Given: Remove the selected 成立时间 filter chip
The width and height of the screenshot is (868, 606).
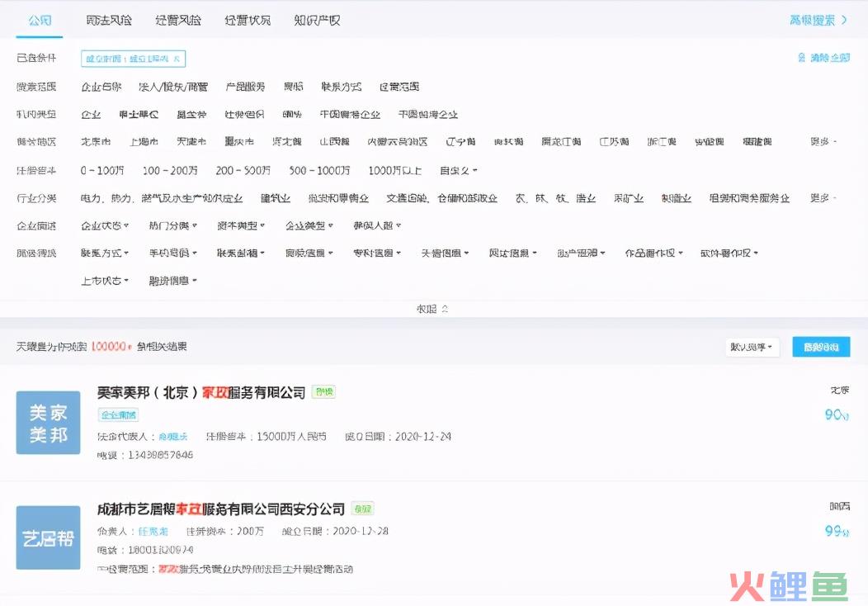Looking at the screenshot, I should [x=177, y=59].
